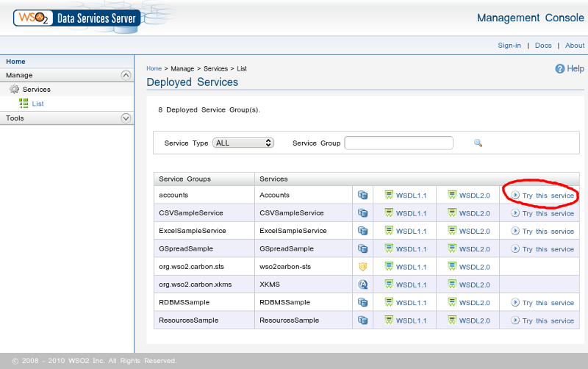588x369 pixels.
Task: Select Home in the left menu
Action: coord(15,62)
